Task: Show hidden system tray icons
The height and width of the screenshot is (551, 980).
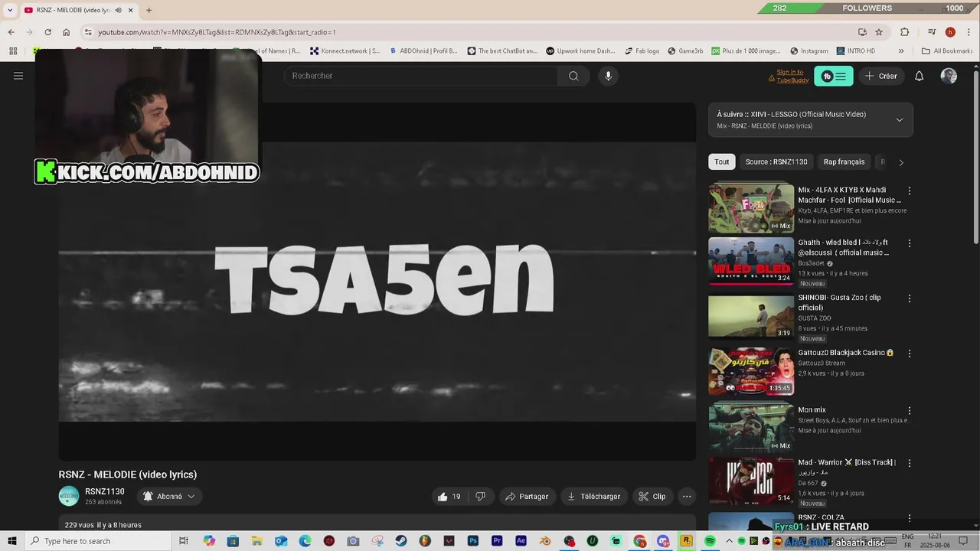Action: point(729,541)
